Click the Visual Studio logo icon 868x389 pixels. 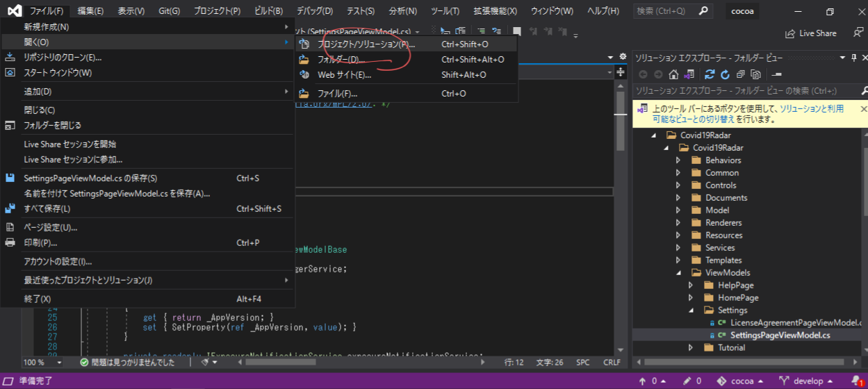click(x=14, y=11)
